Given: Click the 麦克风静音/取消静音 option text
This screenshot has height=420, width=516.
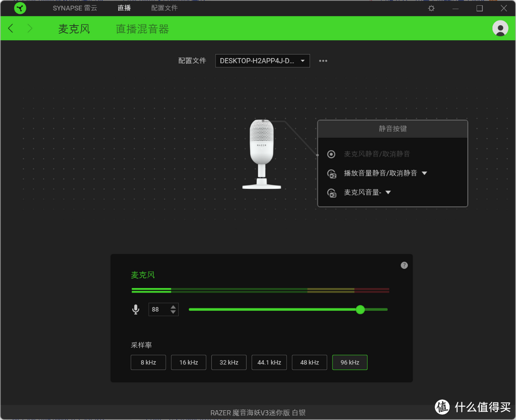Looking at the screenshot, I should [377, 154].
